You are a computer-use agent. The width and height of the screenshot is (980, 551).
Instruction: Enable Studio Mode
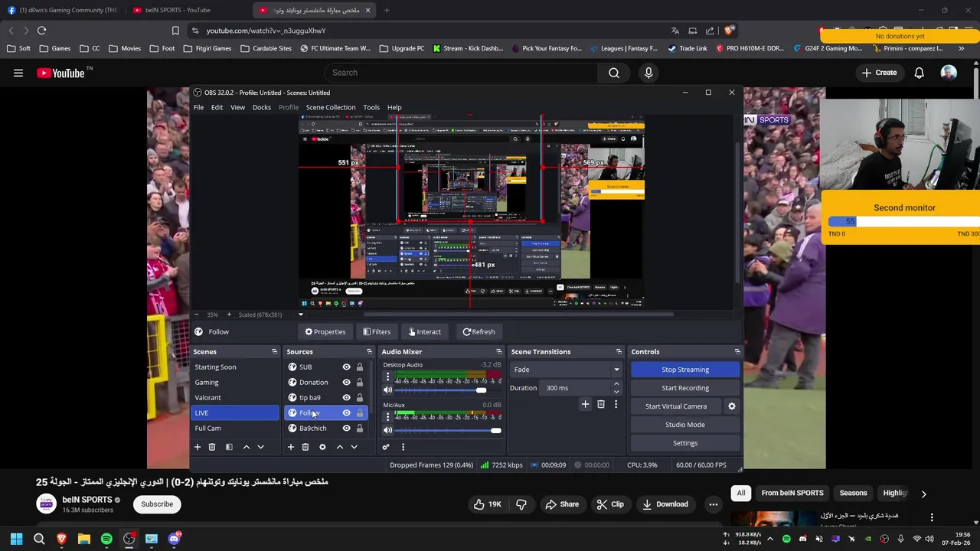tap(685, 425)
